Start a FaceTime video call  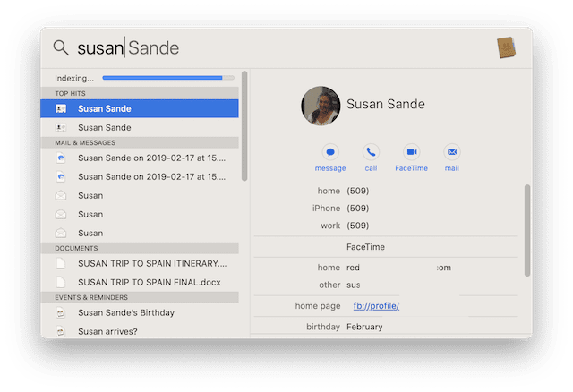coord(411,152)
